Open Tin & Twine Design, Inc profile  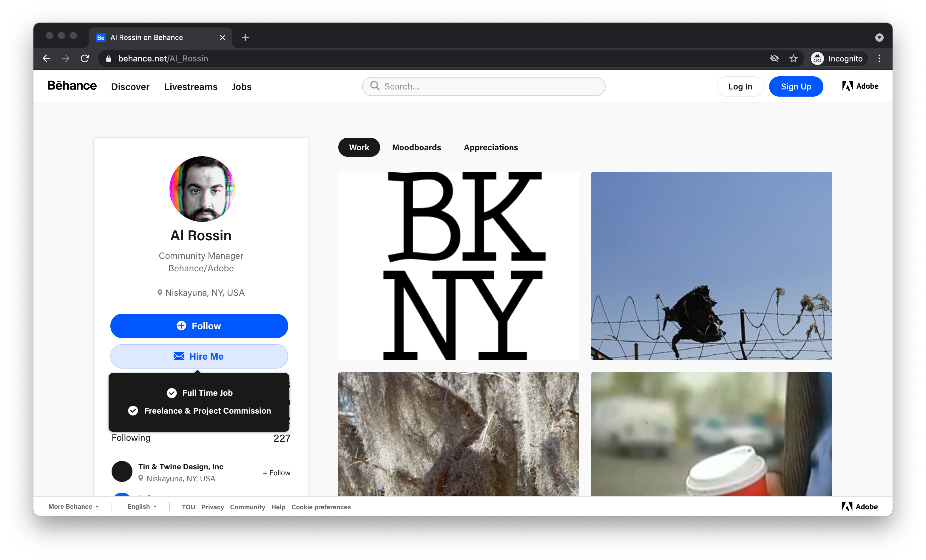tap(180, 466)
